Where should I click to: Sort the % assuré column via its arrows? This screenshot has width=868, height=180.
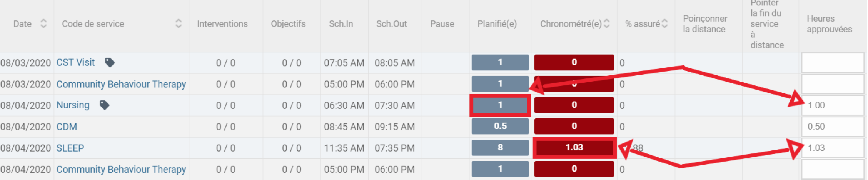[x=664, y=23]
